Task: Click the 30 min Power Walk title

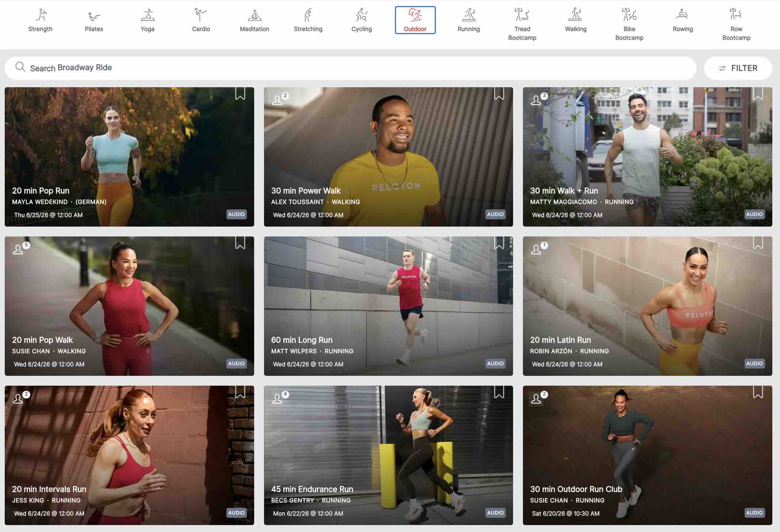Action: (306, 190)
